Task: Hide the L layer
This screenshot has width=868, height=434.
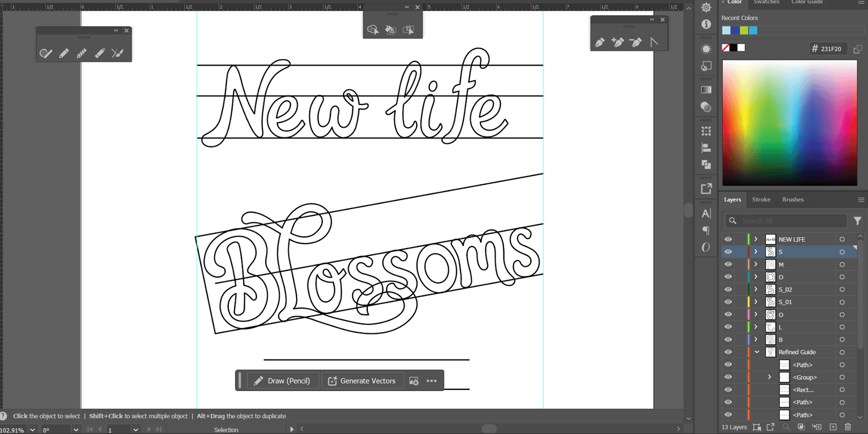Action: coord(728,327)
